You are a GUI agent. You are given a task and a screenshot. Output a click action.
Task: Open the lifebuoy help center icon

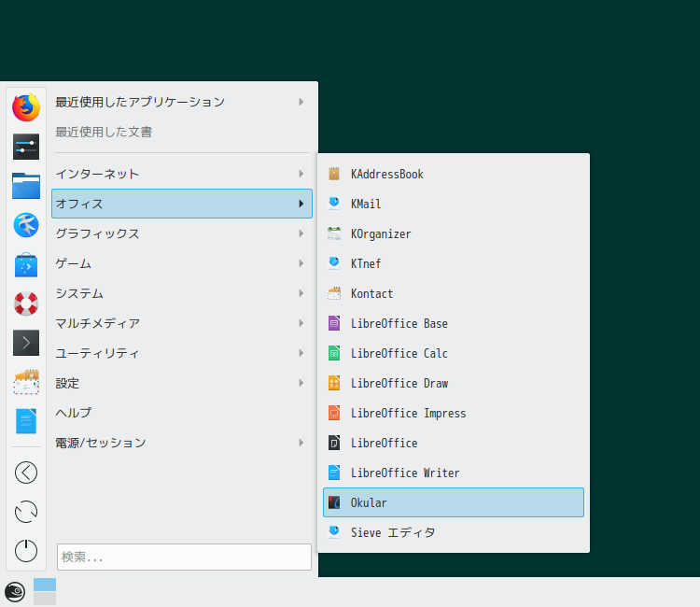click(26, 303)
